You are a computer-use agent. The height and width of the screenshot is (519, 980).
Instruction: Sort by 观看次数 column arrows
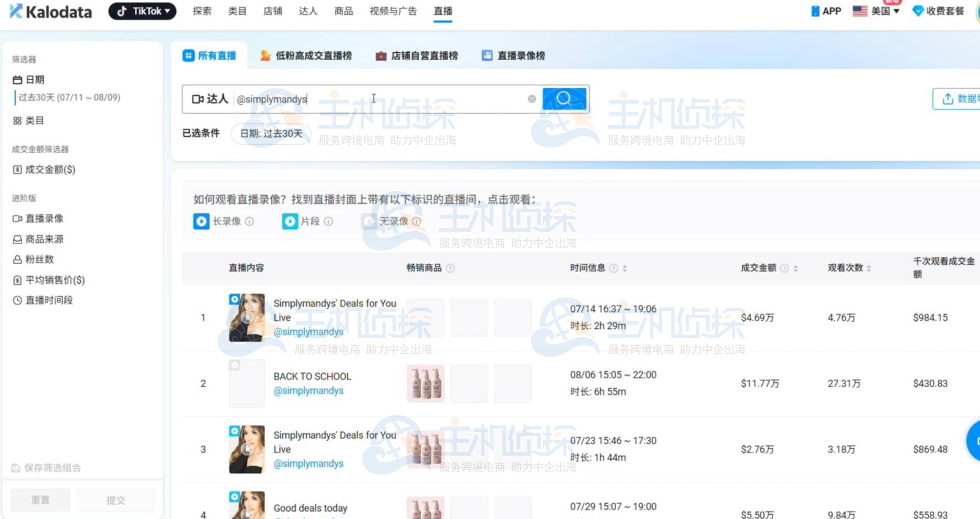coord(869,269)
